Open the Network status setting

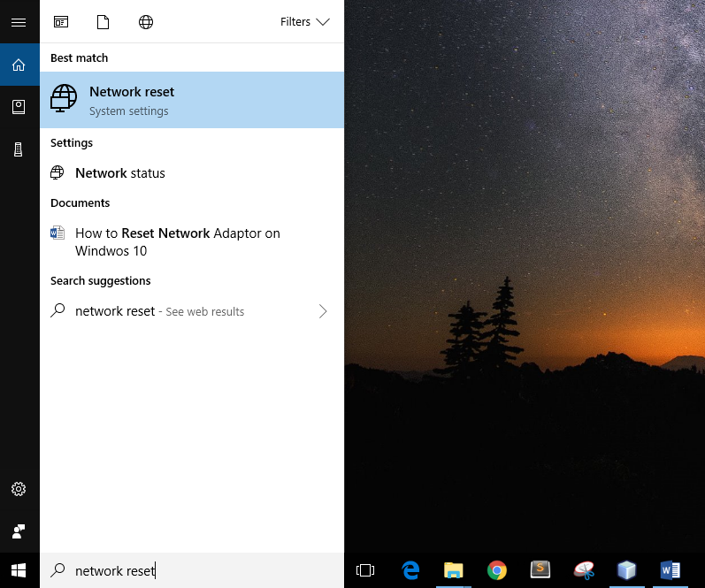point(192,173)
